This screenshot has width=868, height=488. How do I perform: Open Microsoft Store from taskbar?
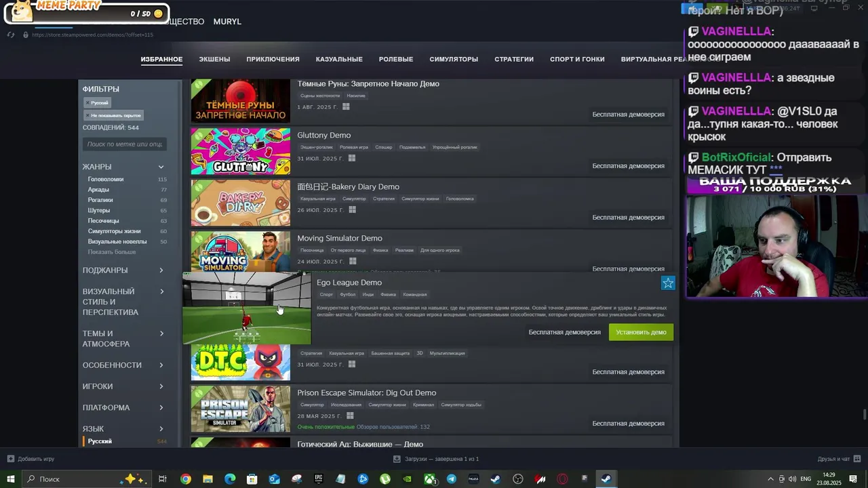(252, 479)
